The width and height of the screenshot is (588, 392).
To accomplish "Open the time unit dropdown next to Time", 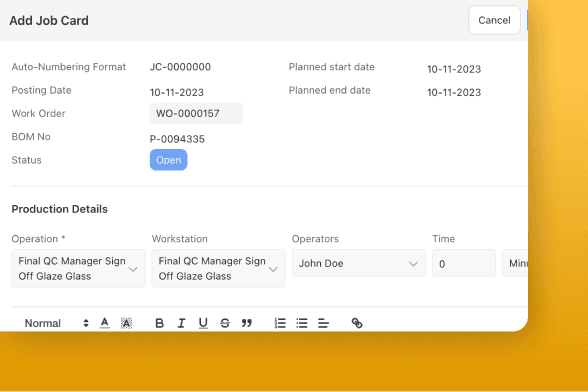I will pyautogui.click(x=515, y=263).
